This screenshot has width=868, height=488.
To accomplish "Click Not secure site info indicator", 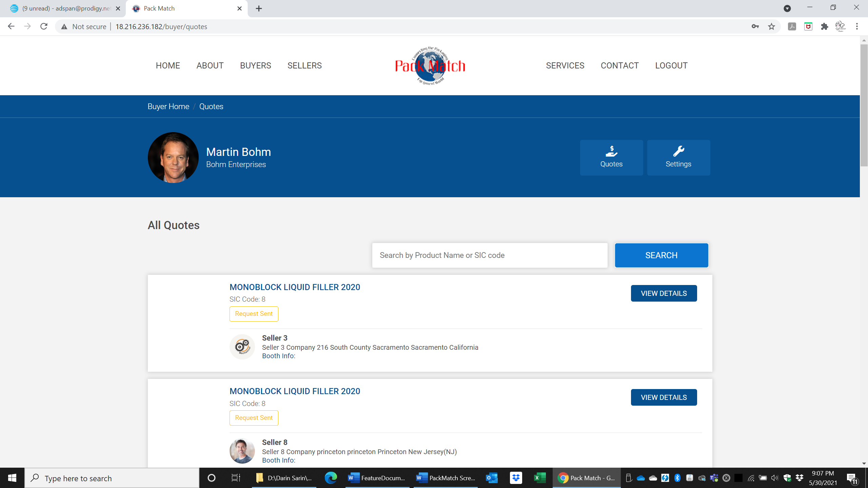I will coord(84,26).
